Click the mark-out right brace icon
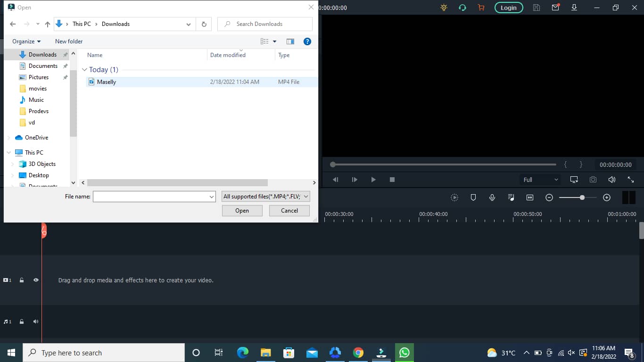 point(581,165)
